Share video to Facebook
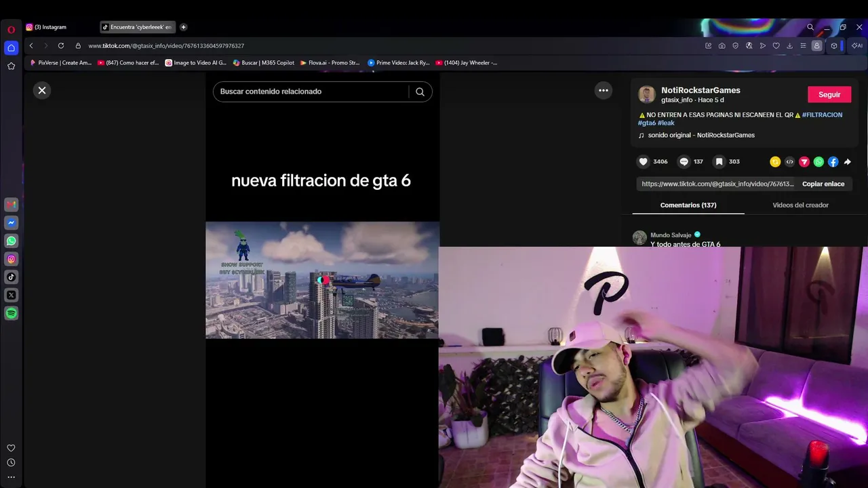The image size is (868, 488). [x=833, y=161]
